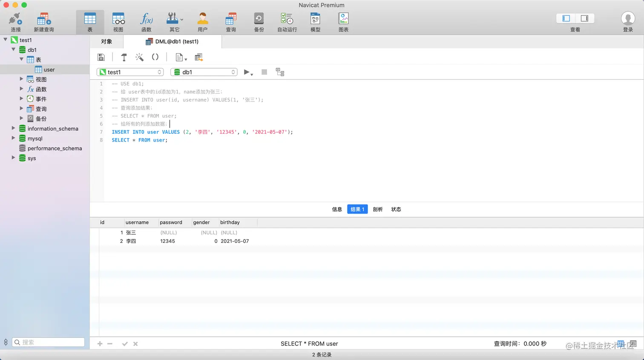Click the export result icon

[x=198, y=57]
